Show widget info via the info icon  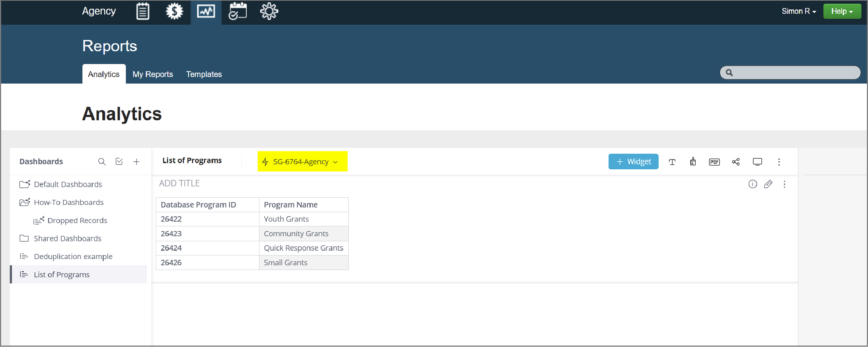coord(753,184)
